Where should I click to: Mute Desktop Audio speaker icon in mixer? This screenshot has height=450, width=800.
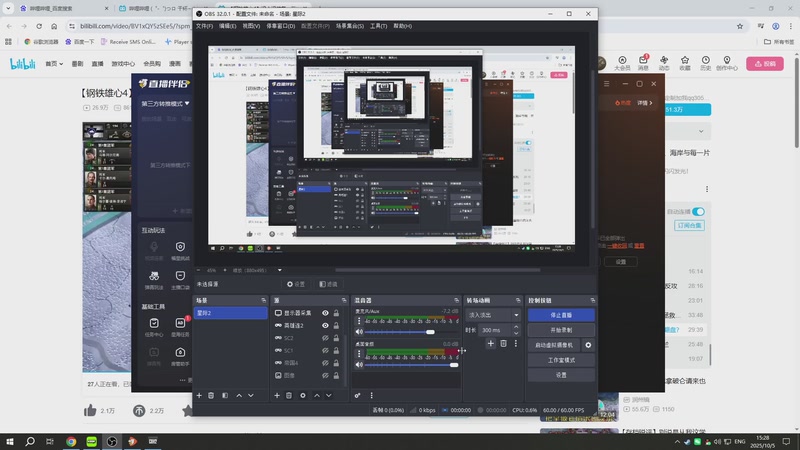coord(359,365)
